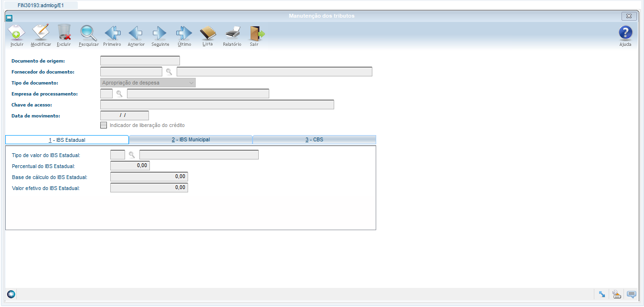Switch to 1 - IBS Estadual tab
Image resolution: width=644 pixels, height=307 pixels.
coord(67,140)
